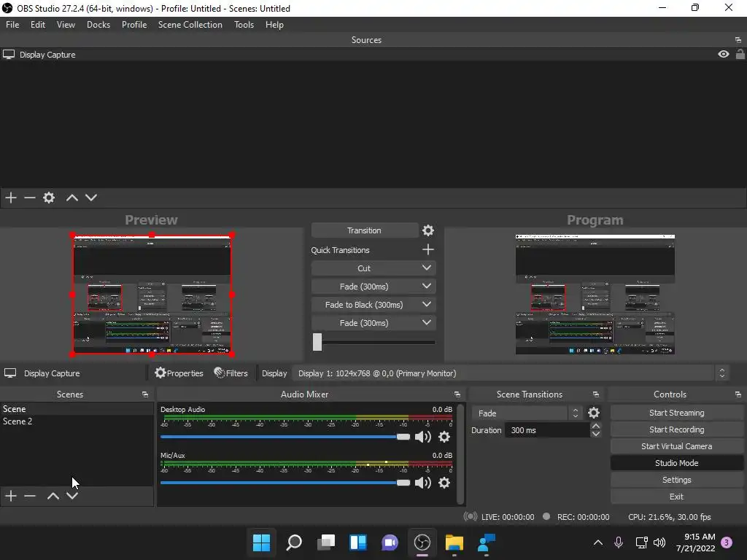Select the Scene item in the Scenes list
The height and width of the screenshot is (560, 747).
pyautogui.click(x=77, y=409)
